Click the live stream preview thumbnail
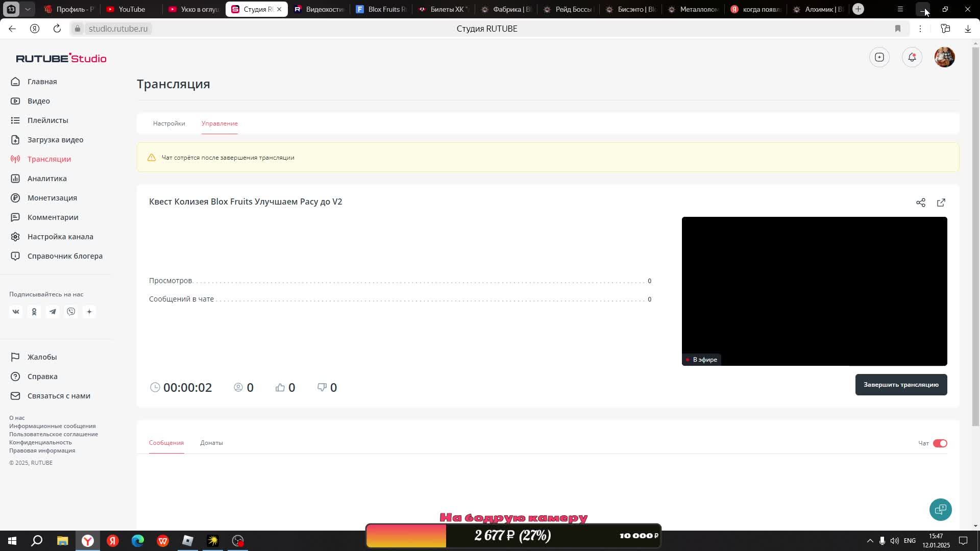The width and height of the screenshot is (980, 551). click(814, 291)
